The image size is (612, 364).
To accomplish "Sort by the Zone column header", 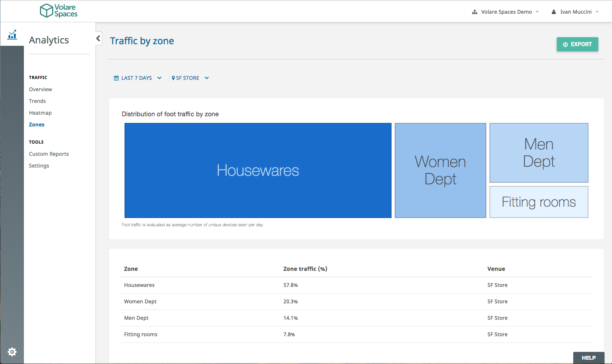I will coord(131,269).
